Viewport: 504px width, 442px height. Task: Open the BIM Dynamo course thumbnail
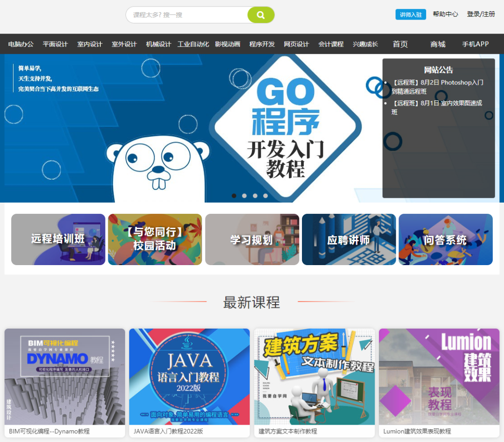(x=64, y=376)
